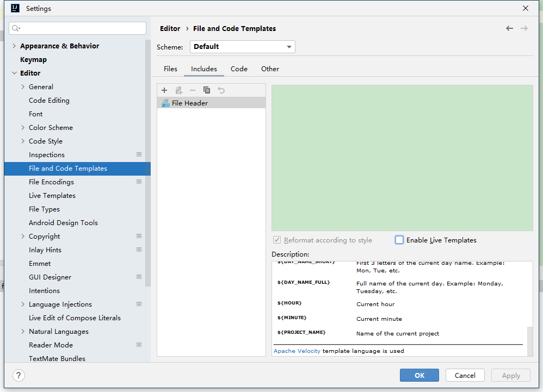Click the project-level marker icon next to GUI Designer
This screenshot has width=543, height=392.
point(139,277)
